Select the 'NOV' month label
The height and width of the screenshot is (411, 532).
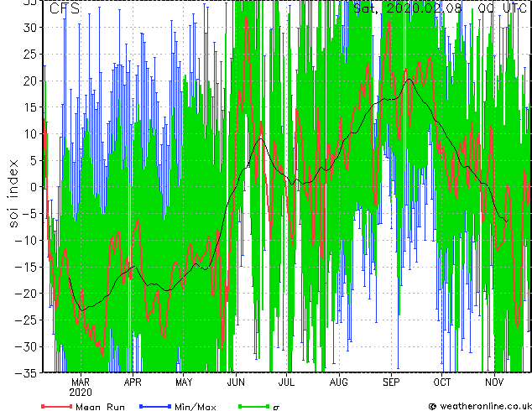pos(494,382)
